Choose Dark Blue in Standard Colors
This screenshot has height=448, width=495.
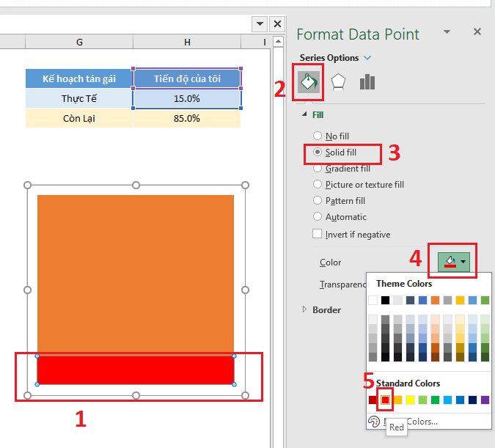(472, 400)
